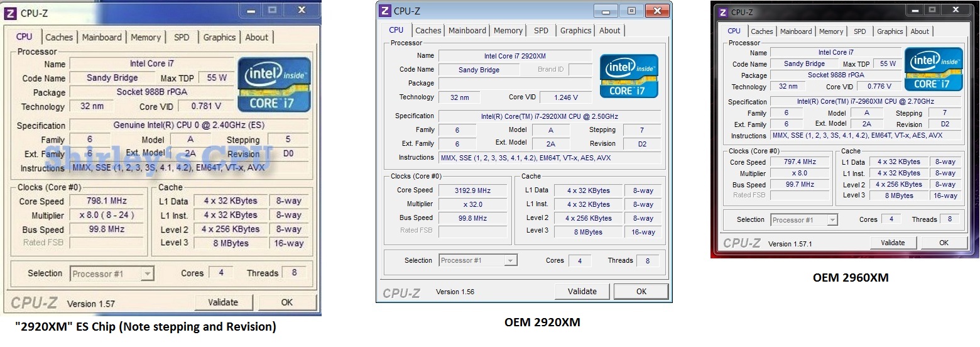Screen dimensions: 980x347
Task: Click Validate in left version 1.57 window
Action: click(x=223, y=302)
